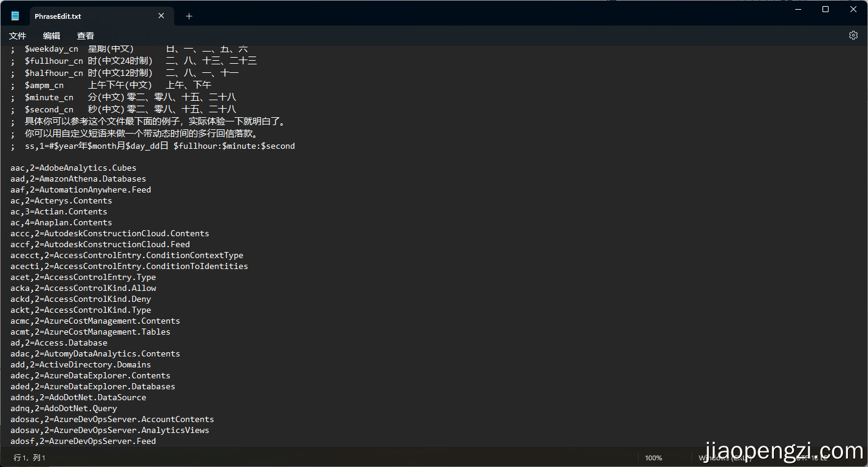Click line adac,2=AutomyDataAnalytics.Contents
This screenshot has width=868, height=467.
[95, 353]
